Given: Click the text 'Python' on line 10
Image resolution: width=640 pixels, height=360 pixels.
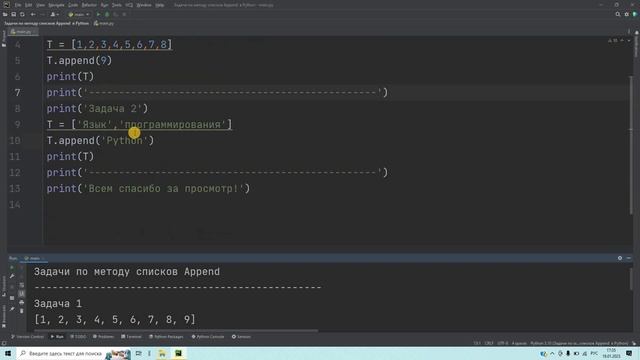Looking at the screenshot, I should click(x=124, y=141).
